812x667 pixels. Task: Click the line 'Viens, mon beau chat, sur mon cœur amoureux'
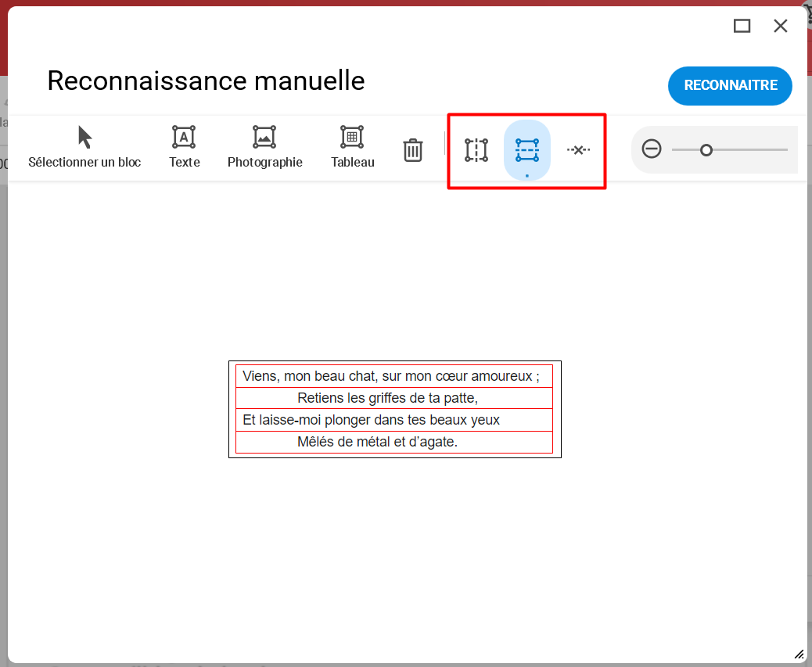[x=394, y=376]
